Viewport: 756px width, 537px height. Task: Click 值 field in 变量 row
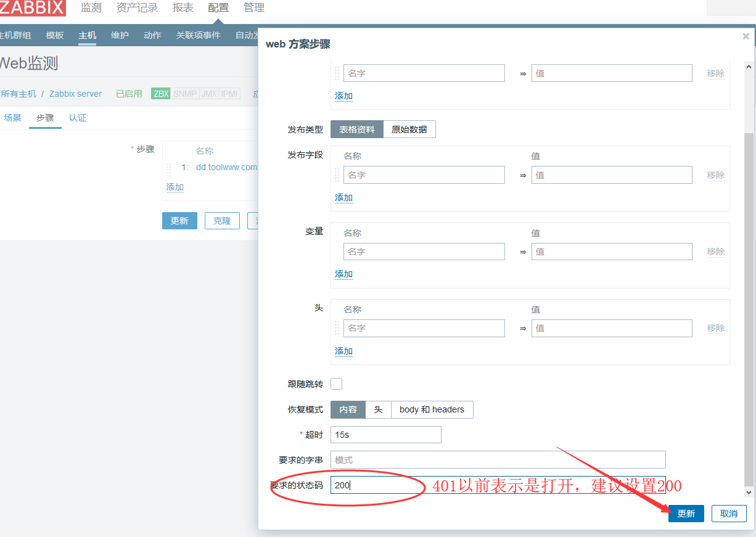pos(612,252)
